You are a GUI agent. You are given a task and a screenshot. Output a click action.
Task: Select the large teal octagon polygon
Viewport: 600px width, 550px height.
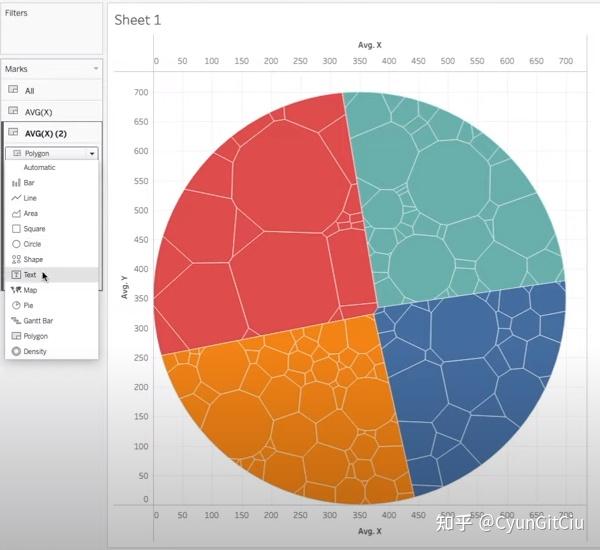coord(449,181)
